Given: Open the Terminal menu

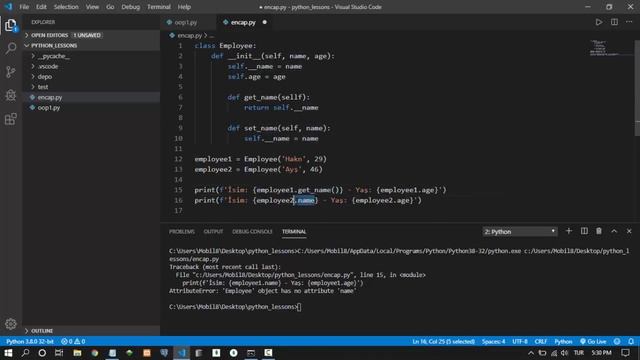Looking at the screenshot, I should point(159,7).
